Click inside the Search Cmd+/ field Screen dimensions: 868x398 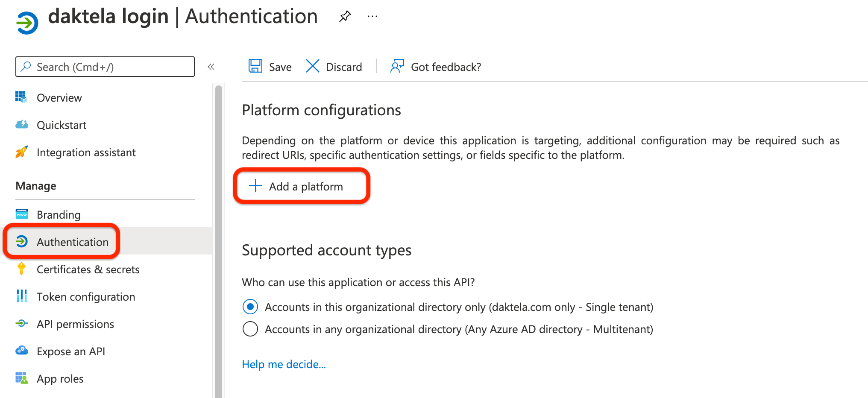click(105, 67)
